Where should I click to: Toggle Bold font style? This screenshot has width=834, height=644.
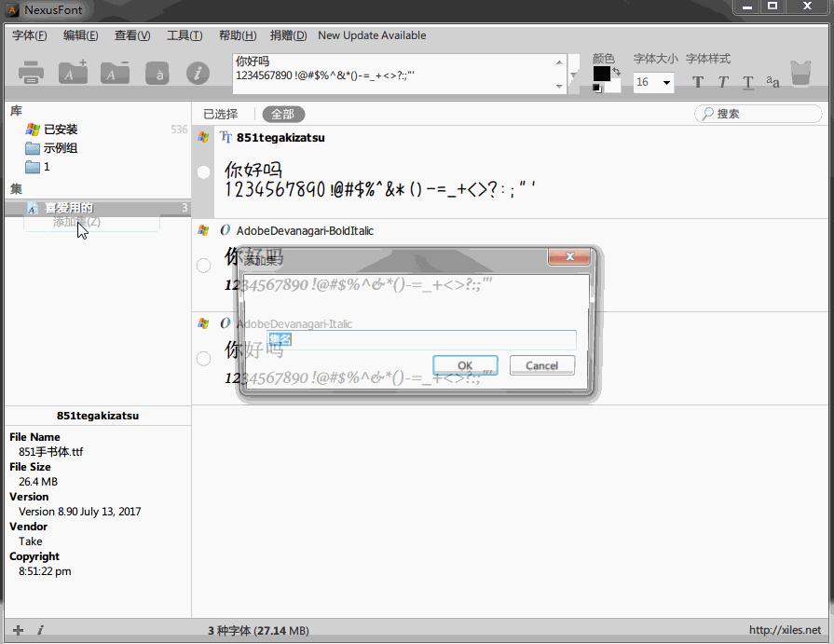pos(698,82)
